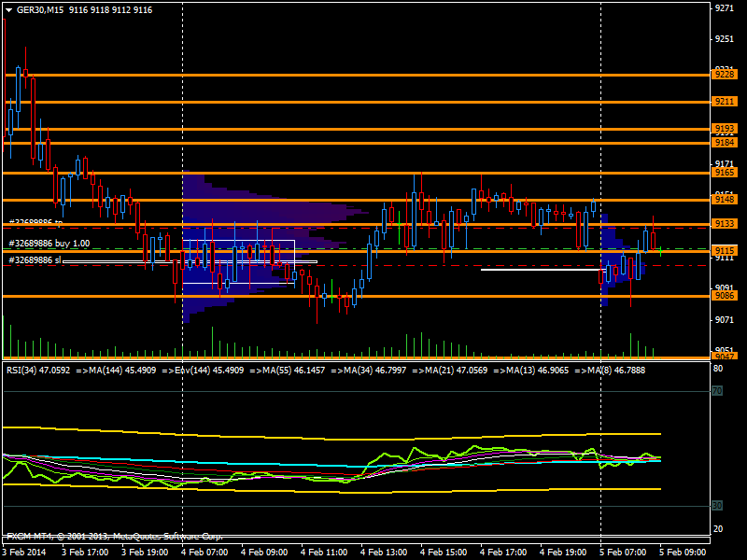Select the 9228 orange price label
Image resolution: width=747 pixels, height=560 pixels.
pyautogui.click(x=724, y=74)
